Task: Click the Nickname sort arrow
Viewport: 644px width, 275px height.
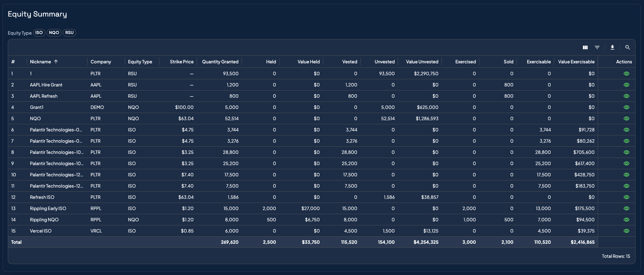Action: (x=56, y=61)
